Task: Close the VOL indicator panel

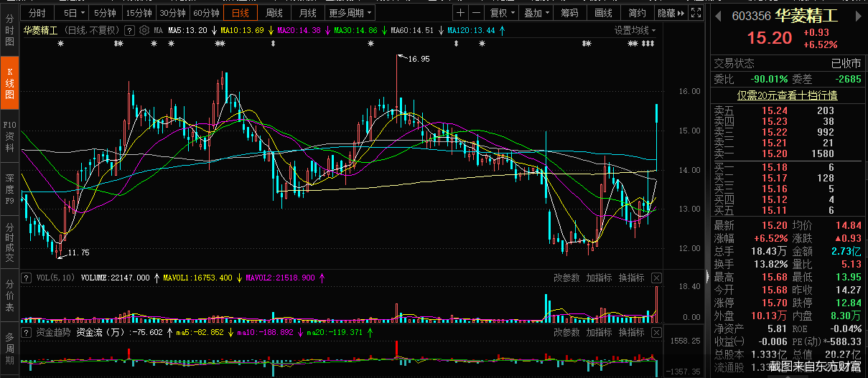Action: tap(656, 278)
